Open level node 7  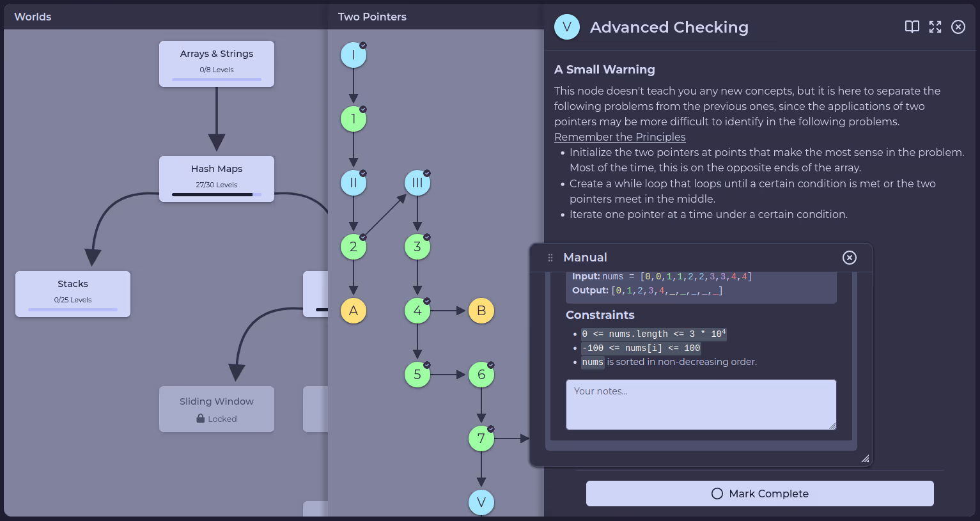click(481, 439)
